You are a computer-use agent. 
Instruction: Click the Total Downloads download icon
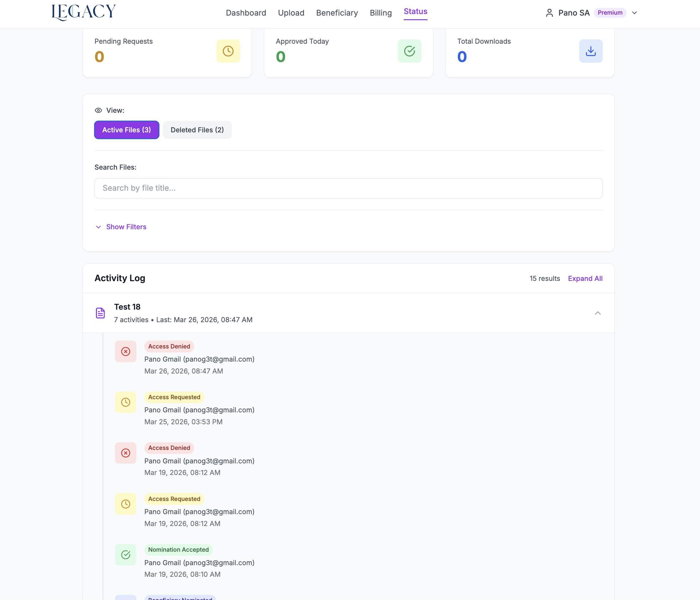[x=591, y=51]
